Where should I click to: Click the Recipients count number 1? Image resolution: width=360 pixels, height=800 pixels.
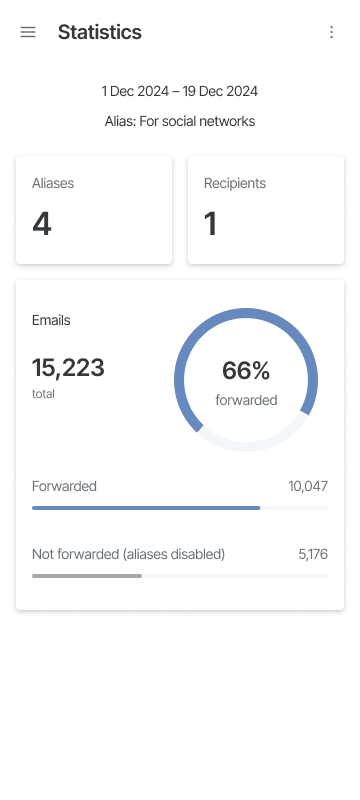[x=211, y=224]
